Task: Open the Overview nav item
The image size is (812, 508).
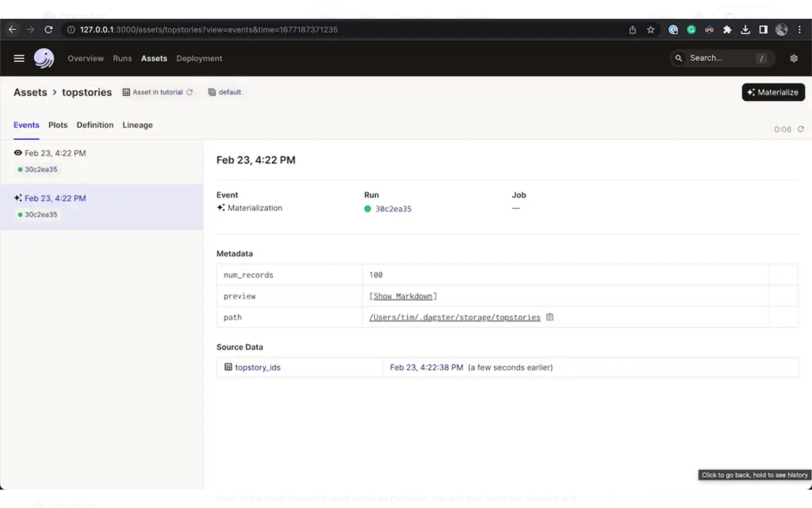Action: [x=86, y=58]
